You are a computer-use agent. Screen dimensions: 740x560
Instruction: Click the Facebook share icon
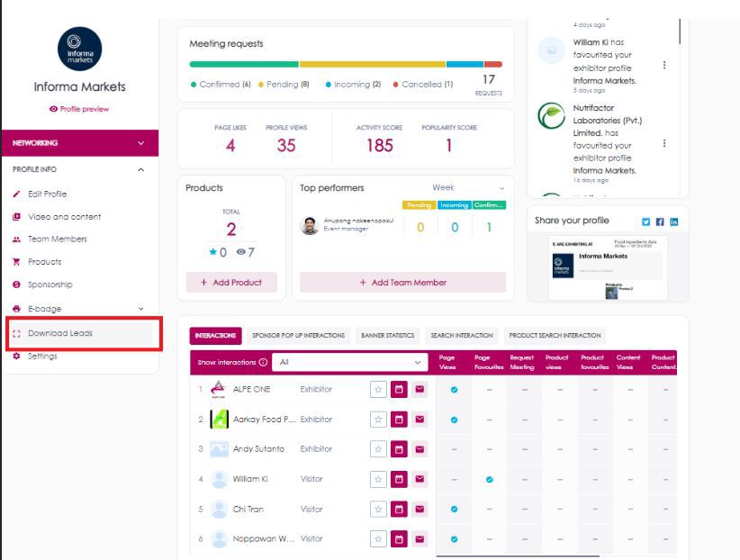tap(660, 221)
